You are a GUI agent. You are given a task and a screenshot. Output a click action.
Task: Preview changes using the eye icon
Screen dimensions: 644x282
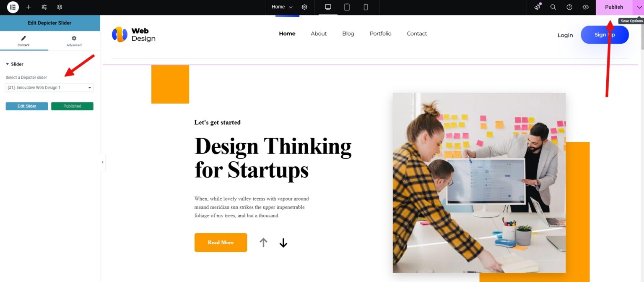coord(585,7)
